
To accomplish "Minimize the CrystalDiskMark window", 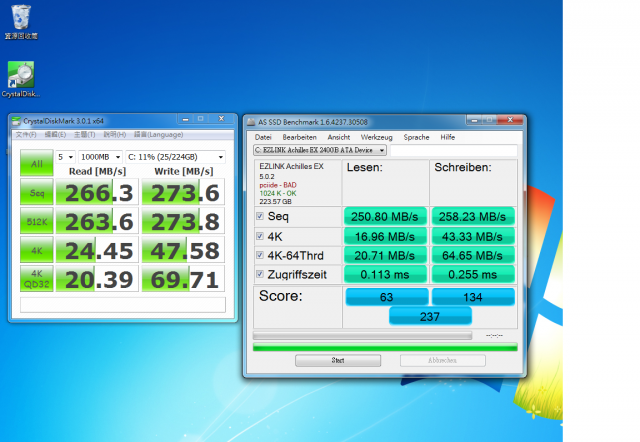I will (186, 119).
